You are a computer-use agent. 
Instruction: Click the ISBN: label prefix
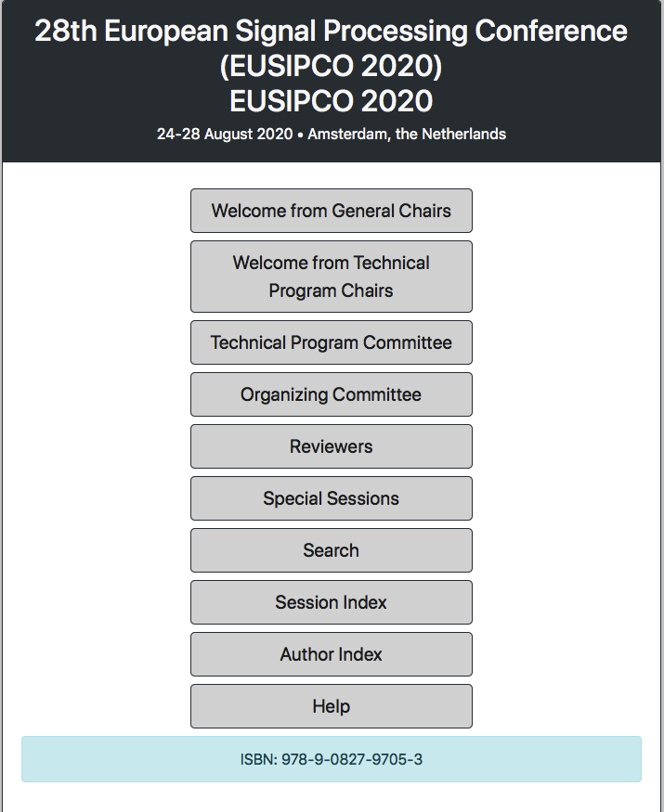pyautogui.click(x=259, y=760)
